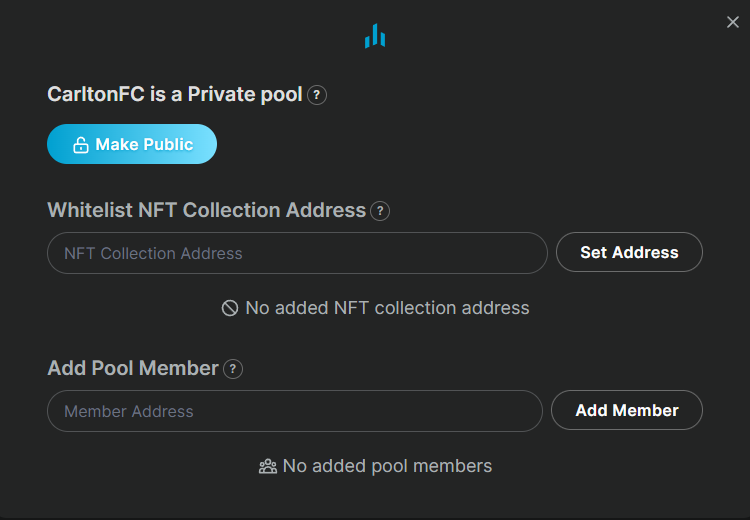Click the 'Make Public' label text
Image resolution: width=750 pixels, height=520 pixels.
(x=144, y=145)
